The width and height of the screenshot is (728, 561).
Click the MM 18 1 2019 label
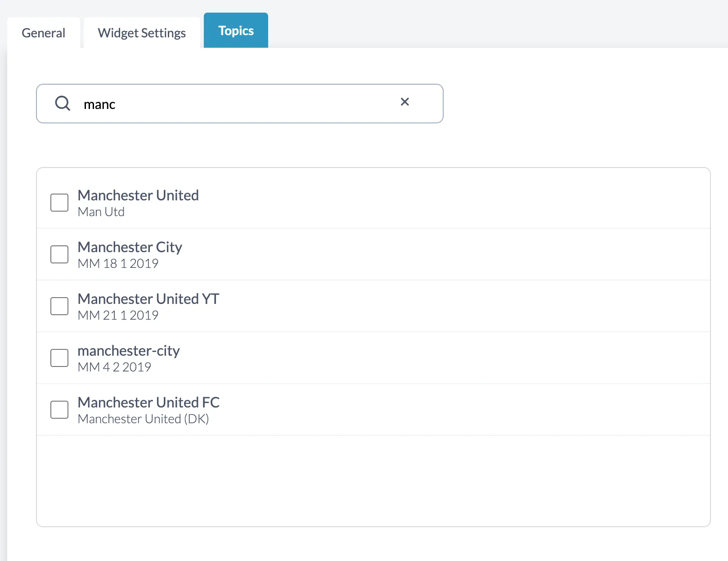118,263
